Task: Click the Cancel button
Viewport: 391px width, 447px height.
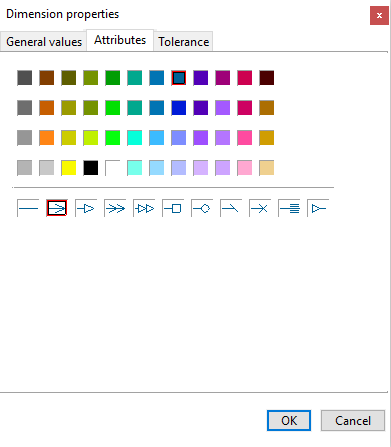Action: pos(353,421)
